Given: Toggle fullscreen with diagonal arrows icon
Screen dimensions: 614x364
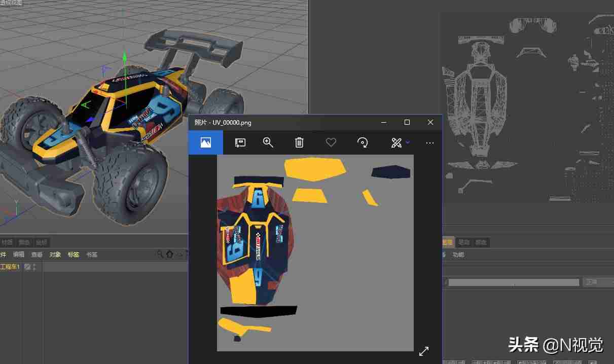Looking at the screenshot, I should (424, 351).
